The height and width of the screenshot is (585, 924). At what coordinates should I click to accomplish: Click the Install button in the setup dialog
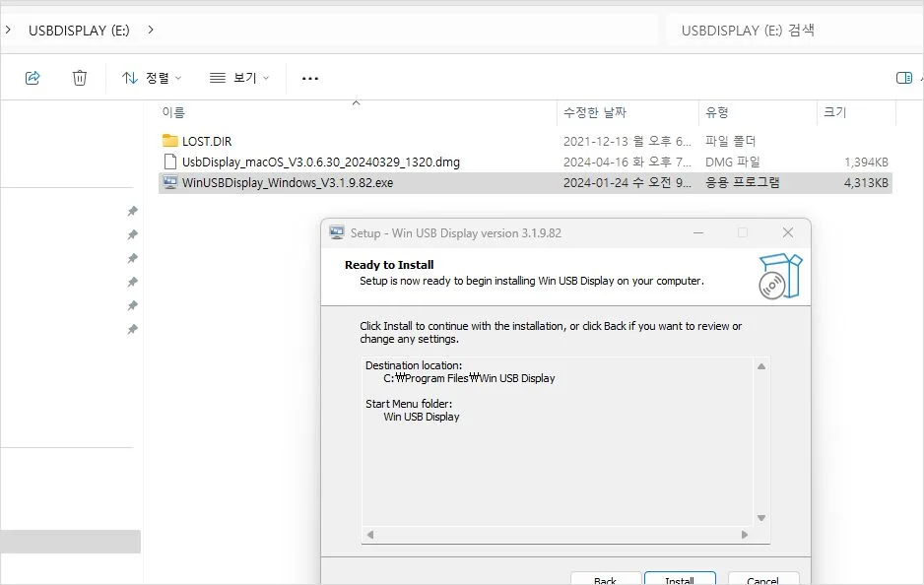pyautogui.click(x=680, y=580)
